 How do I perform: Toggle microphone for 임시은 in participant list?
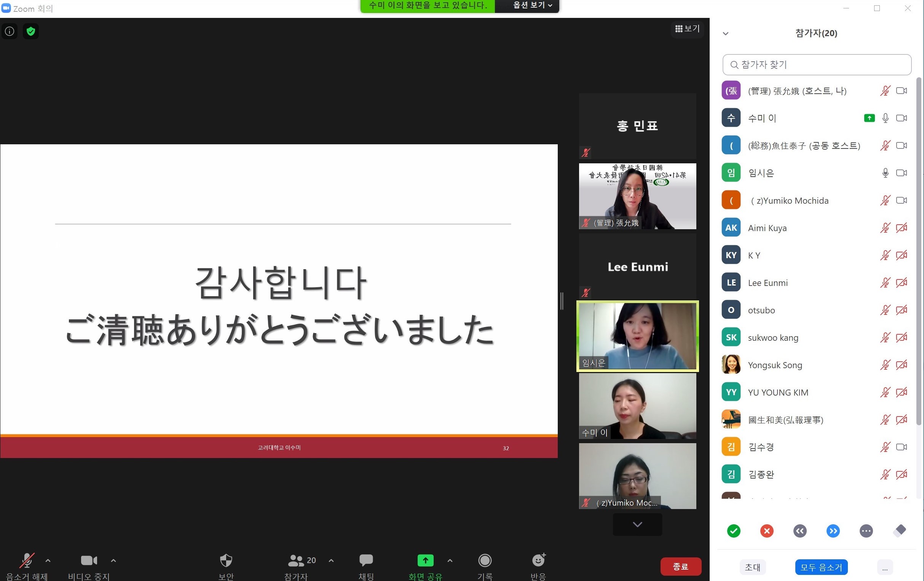click(x=885, y=173)
